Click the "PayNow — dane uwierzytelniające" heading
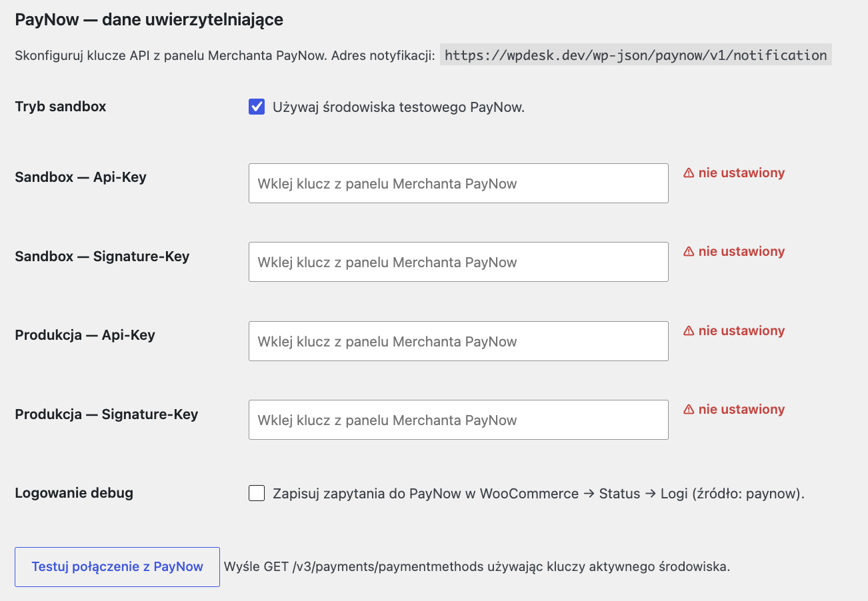The image size is (868, 601). coord(149,20)
